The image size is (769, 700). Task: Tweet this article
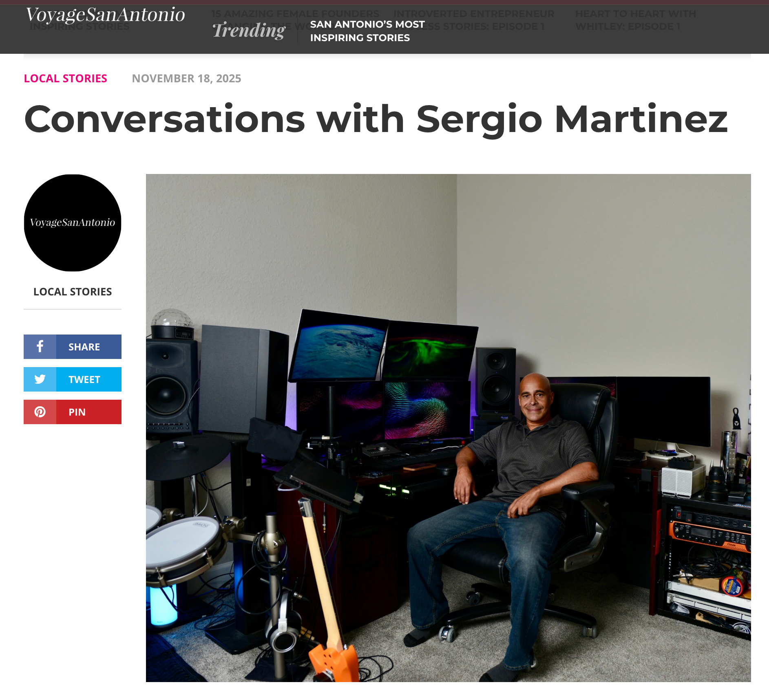(x=73, y=379)
